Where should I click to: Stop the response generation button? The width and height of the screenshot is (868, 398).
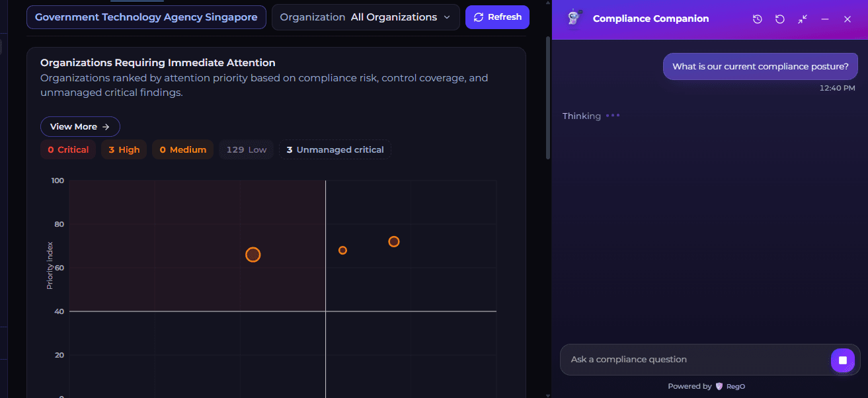[843, 360]
